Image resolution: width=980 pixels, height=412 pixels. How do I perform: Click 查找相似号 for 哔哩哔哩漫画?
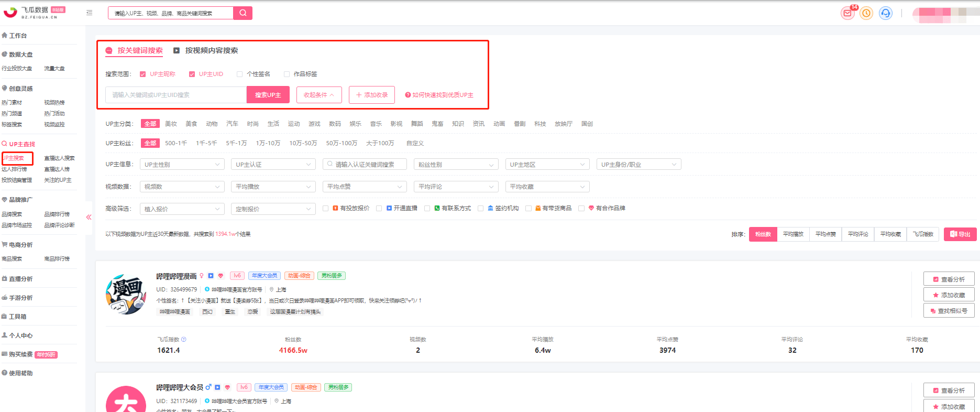tap(949, 311)
